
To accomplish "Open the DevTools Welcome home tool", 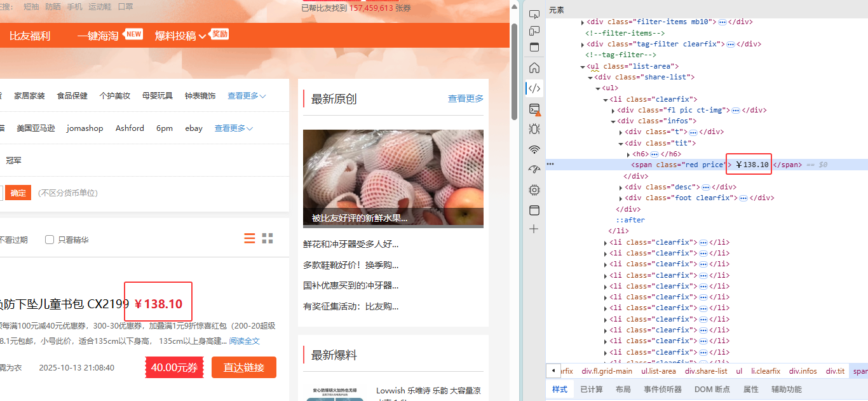I will [x=534, y=68].
